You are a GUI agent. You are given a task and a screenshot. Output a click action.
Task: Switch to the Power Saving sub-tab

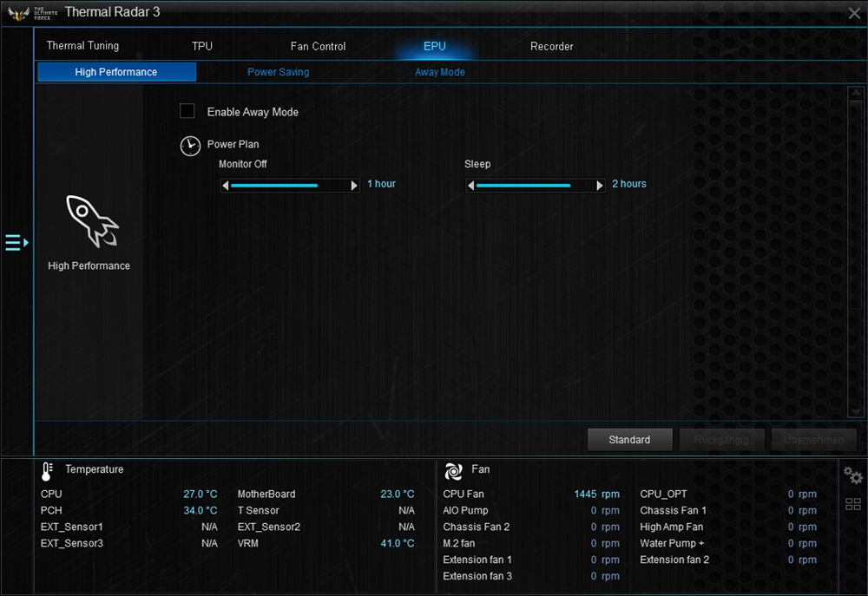(x=278, y=72)
